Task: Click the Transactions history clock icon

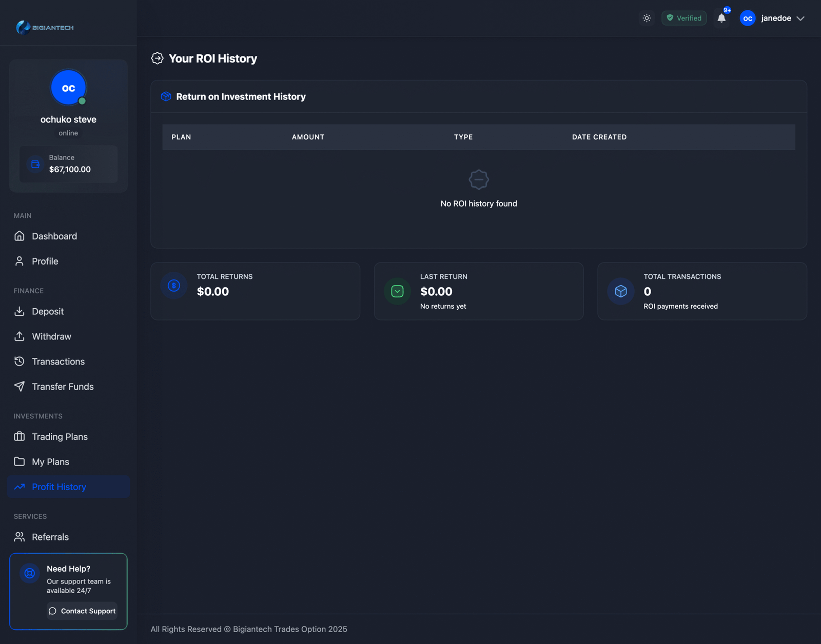Action: [x=19, y=361]
